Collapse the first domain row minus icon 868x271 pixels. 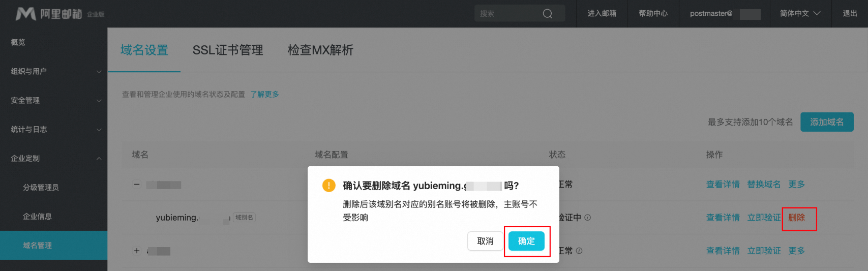[x=137, y=185]
